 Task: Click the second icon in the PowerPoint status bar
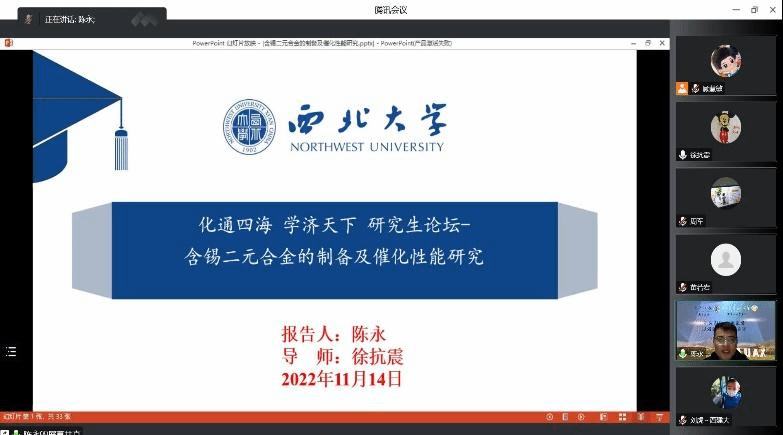(565, 417)
